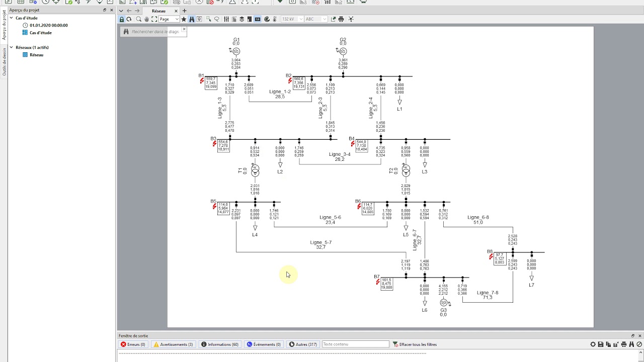Collapse the Réseaux (1 actifs) node
644x362 pixels.
pos(11,47)
